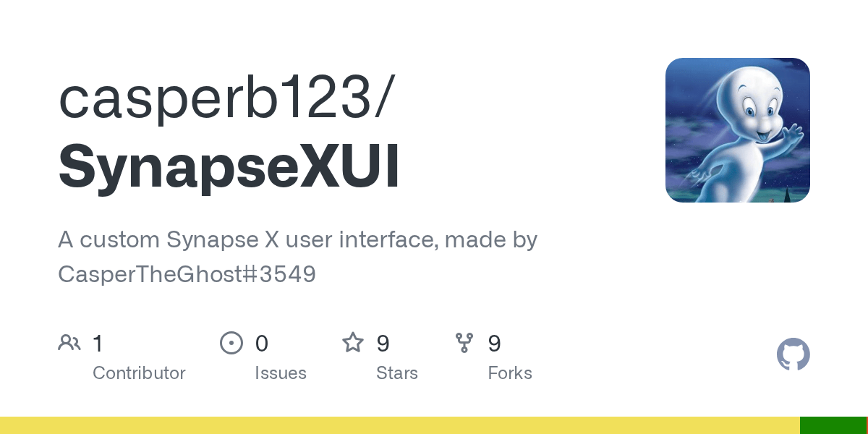Click the issues circle icon
Image resolution: width=868 pixels, height=434 pixels.
click(x=231, y=342)
